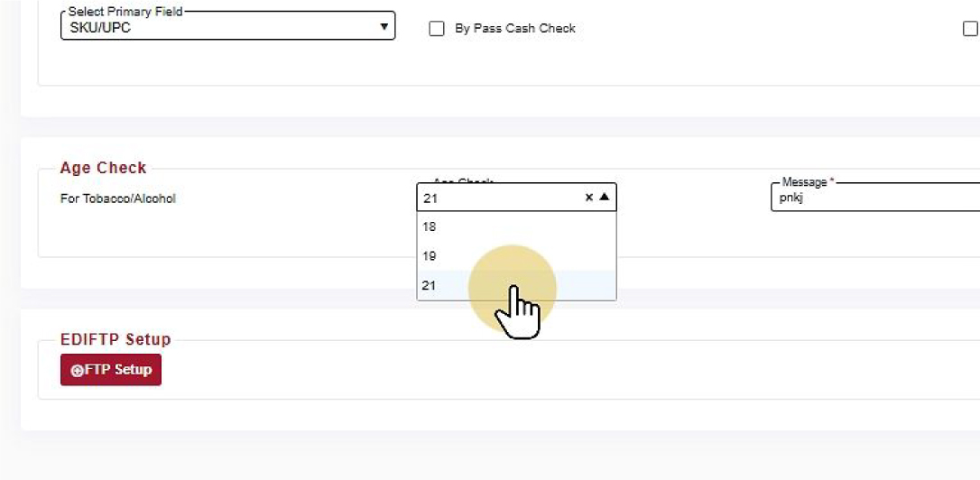Click the plus icon on FTP Setup
980x480 pixels.
[77, 370]
